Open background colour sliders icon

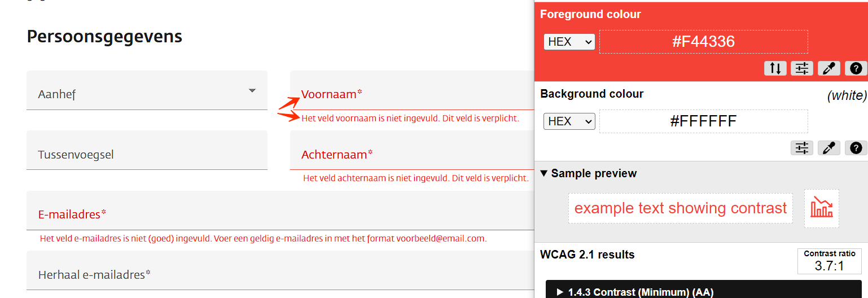pyautogui.click(x=802, y=148)
